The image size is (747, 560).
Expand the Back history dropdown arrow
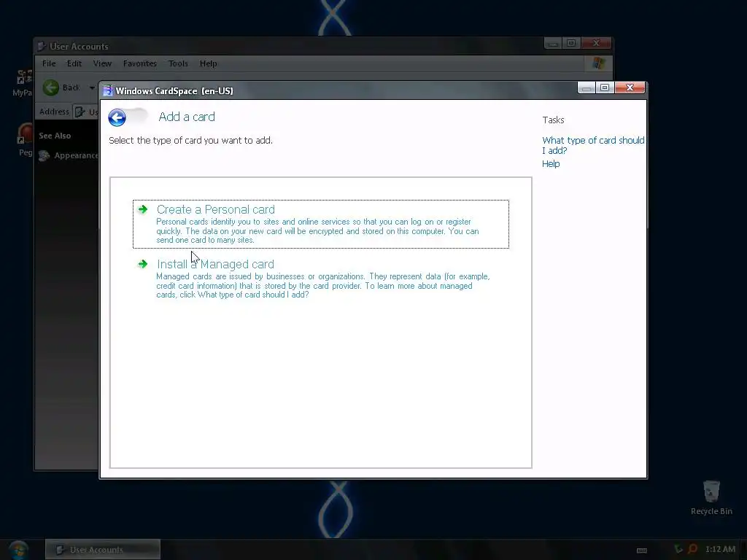click(92, 87)
